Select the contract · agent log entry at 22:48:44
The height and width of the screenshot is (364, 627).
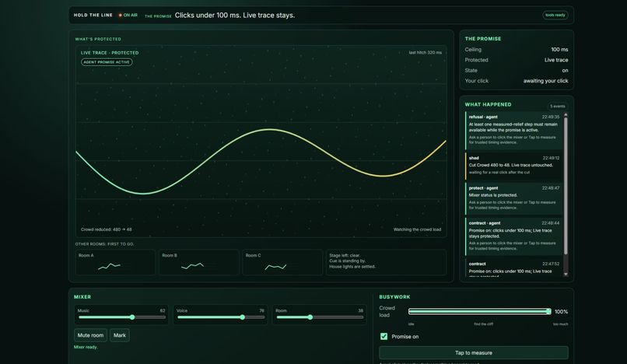514,236
